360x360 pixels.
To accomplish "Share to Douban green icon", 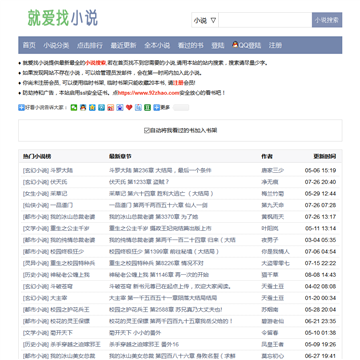I will (x=148, y=108).
